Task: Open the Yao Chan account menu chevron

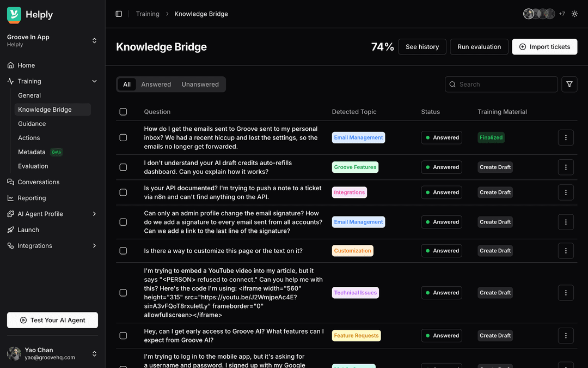Action: 95,354
